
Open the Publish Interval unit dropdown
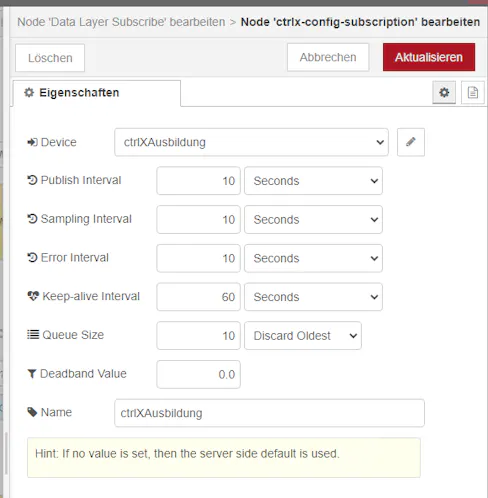[313, 181]
